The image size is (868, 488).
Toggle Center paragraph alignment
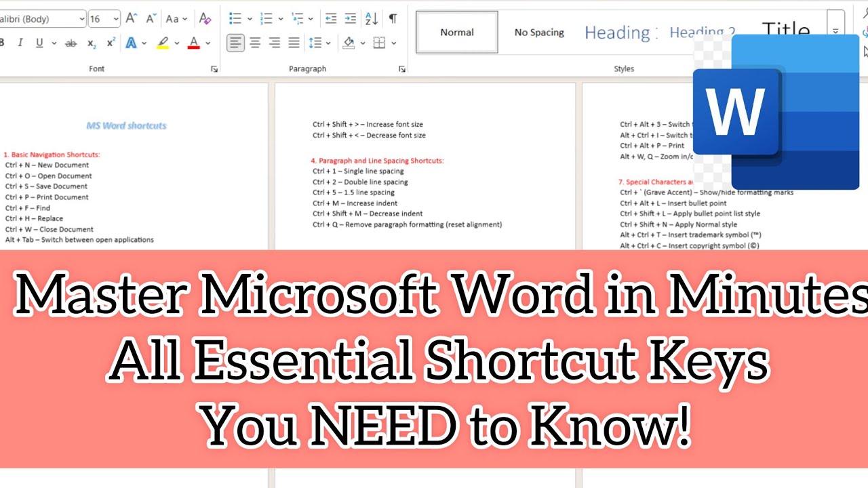[255, 43]
